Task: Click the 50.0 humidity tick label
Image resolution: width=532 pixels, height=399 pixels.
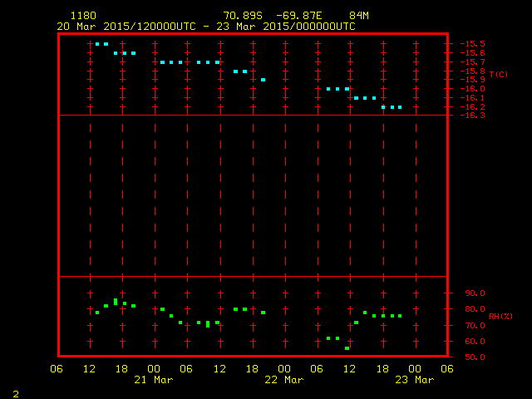Action: tap(474, 357)
